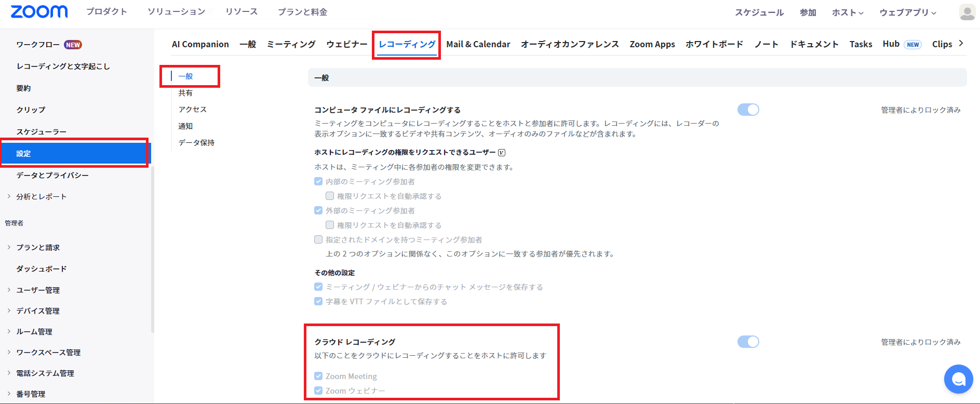Click the Zoom logo
Screen dimensions: 980x404
point(39,12)
